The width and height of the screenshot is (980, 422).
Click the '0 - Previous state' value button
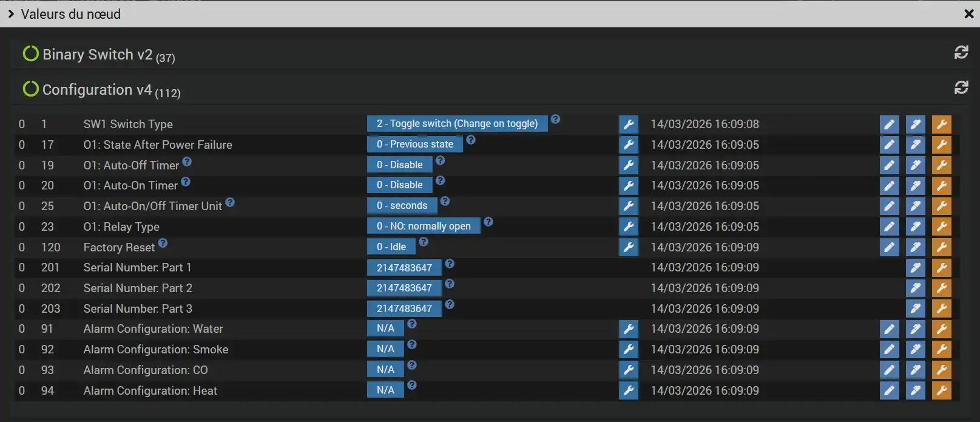click(x=414, y=145)
